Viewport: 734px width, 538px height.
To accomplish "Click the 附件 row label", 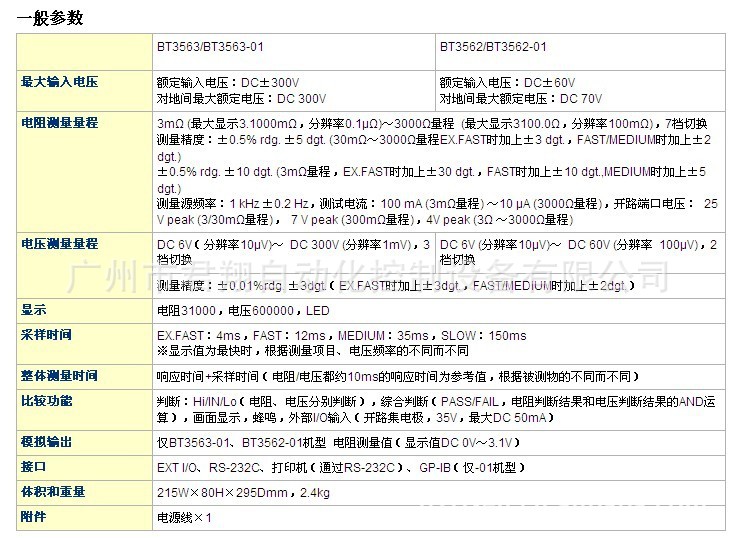I will tap(34, 517).
